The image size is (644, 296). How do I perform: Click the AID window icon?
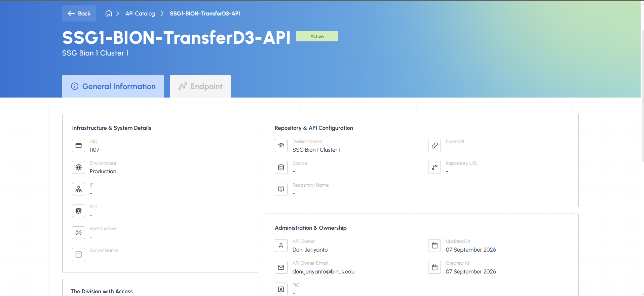78,146
